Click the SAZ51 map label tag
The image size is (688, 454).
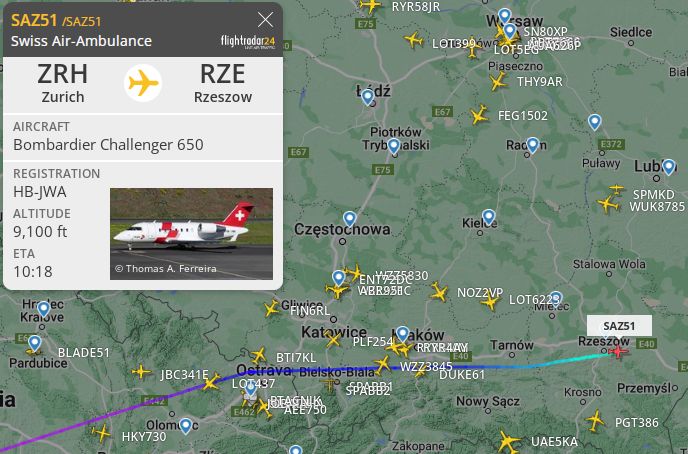pyautogui.click(x=619, y=326)
